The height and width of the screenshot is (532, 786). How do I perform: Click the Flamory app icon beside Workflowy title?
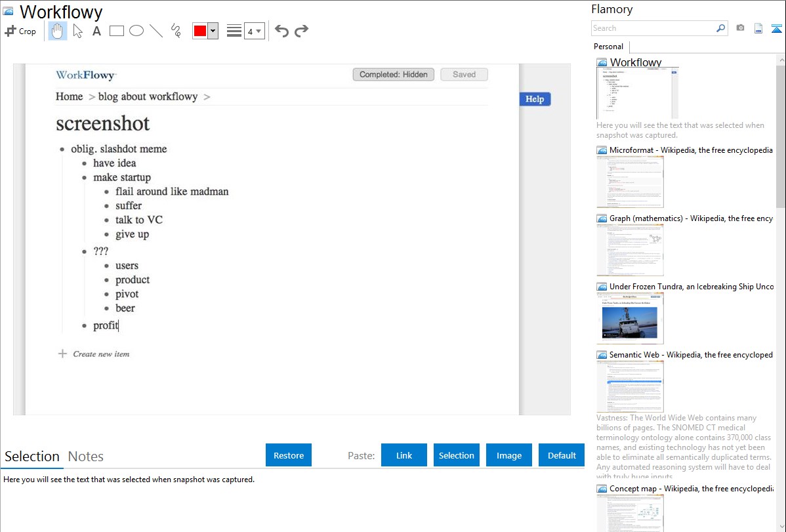click(8, 11)
